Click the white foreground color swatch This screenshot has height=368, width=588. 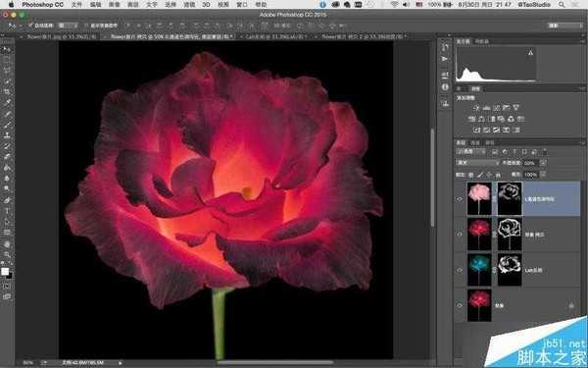coord(5,272)
